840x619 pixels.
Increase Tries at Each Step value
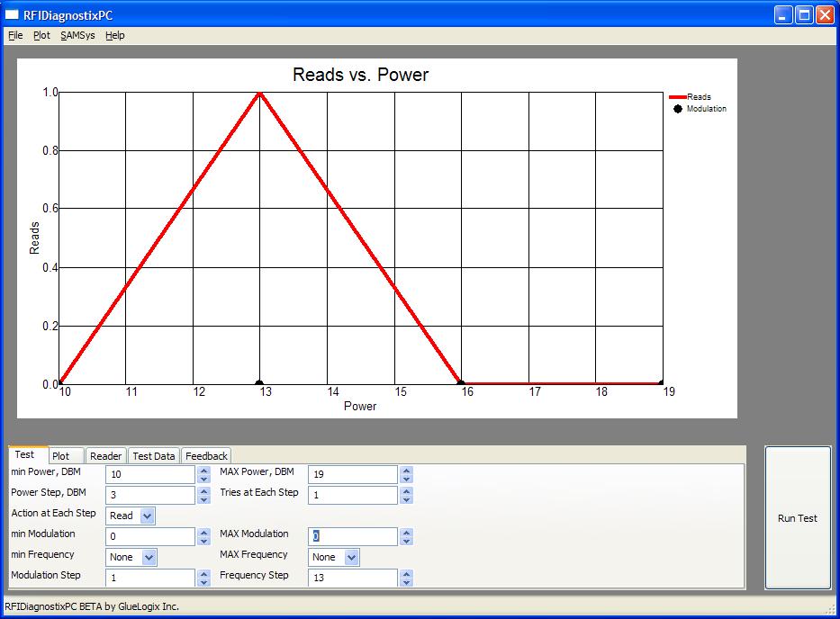tap(406, 491)
